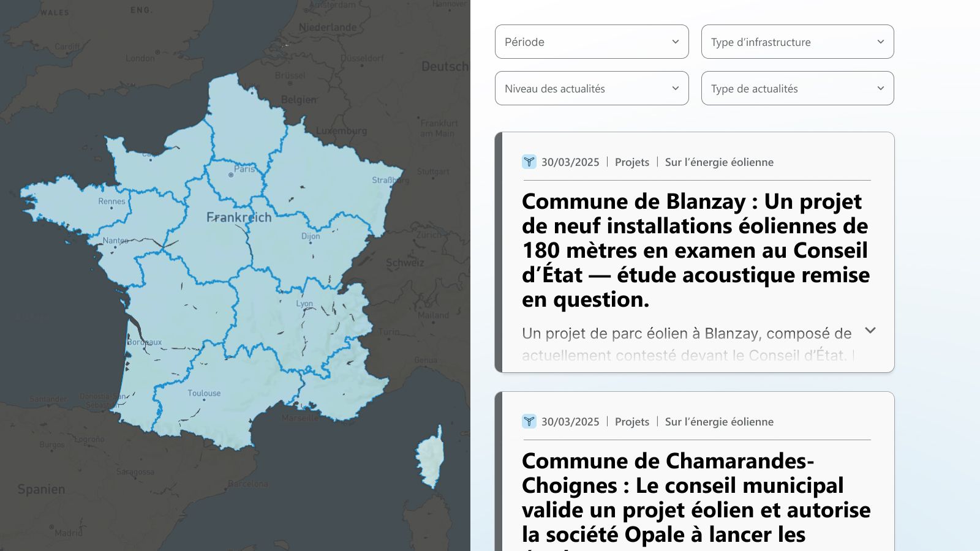Viewport: 980px width, 551px height.
Task: Click Sur l'énergie éolienne tag on second article
Action: pos(718,422)
